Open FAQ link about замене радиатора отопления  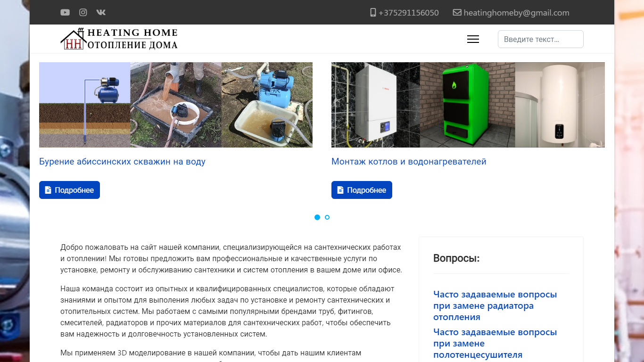coord(495,306)
